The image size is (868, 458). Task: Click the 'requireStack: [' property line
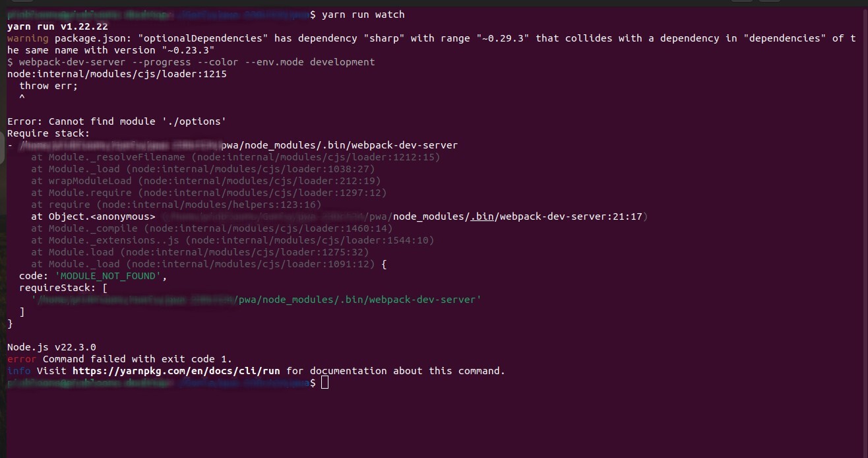(x=63, y=288)
